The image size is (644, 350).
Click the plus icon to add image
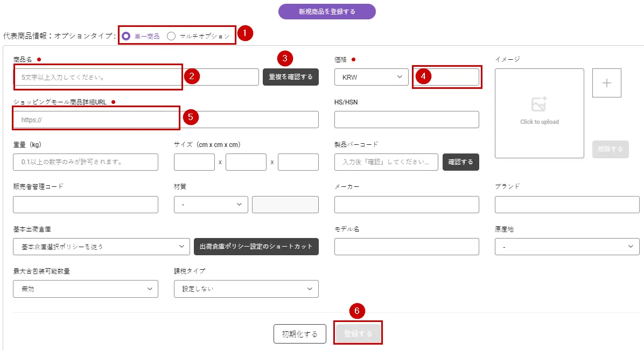pos(607,83)
